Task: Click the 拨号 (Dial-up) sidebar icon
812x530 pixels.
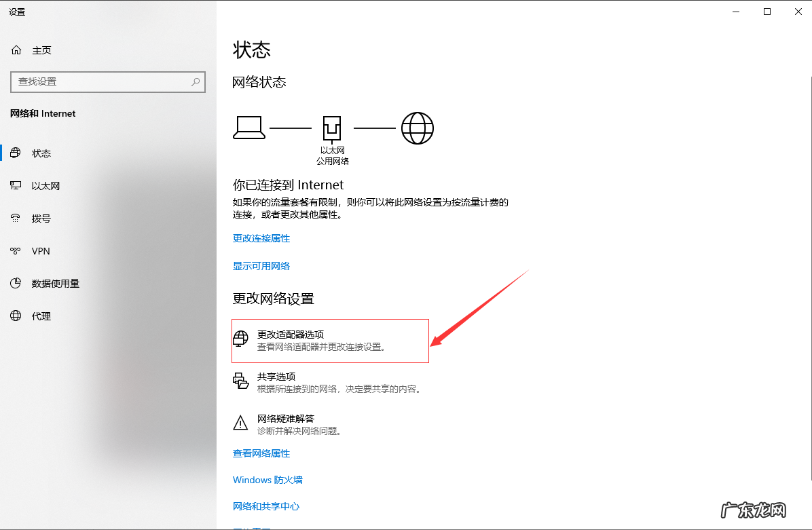Action: click(x=16, y=218)
